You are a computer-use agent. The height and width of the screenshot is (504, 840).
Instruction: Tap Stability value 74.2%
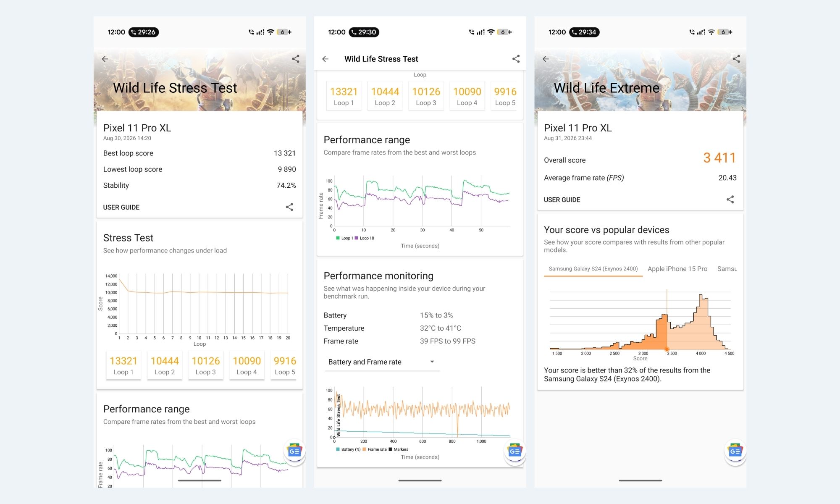(286, 185)
